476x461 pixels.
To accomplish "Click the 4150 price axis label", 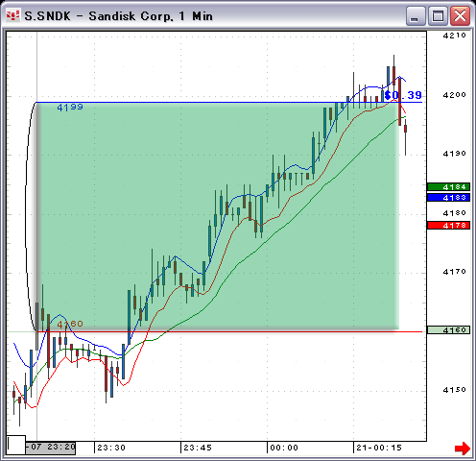I will pos(454,390).
